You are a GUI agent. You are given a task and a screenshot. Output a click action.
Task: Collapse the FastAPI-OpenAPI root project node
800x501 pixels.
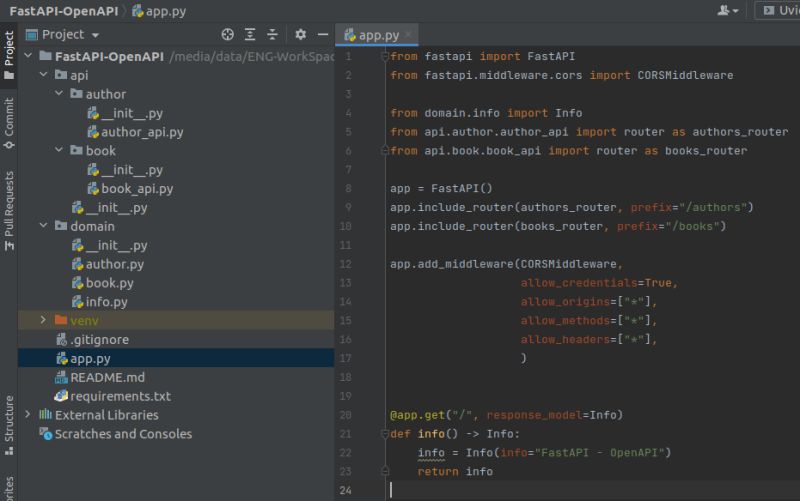coord(29,56)
